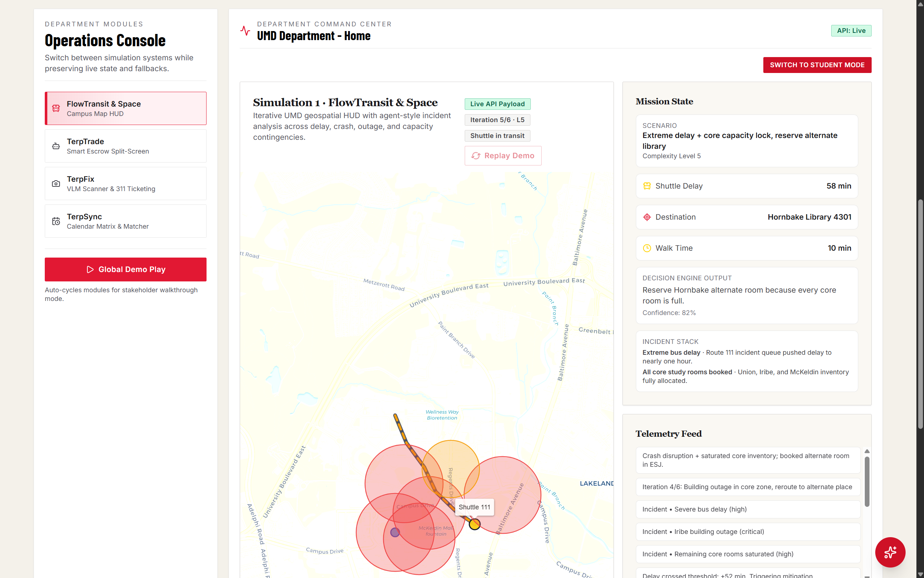Click the Live API Payload badge
Image resolution: width=924 pixels, height=578 pixels.
tap(497, 104)
